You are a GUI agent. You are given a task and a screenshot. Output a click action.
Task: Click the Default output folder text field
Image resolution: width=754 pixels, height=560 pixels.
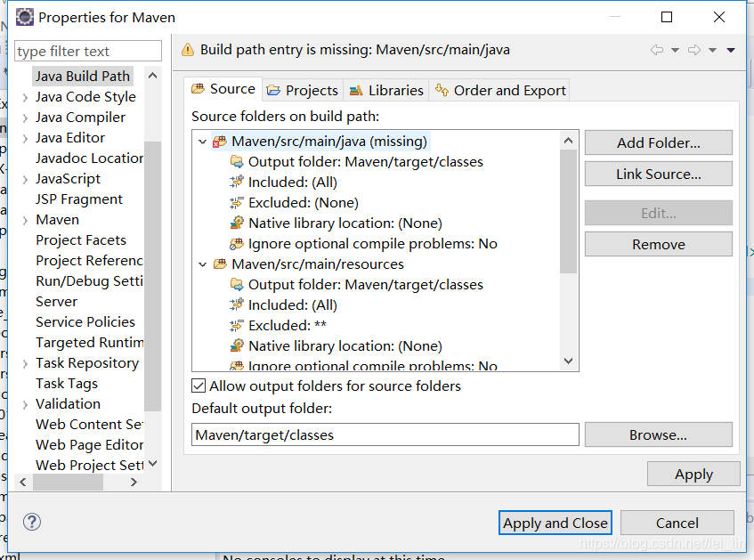click(385, 435)
